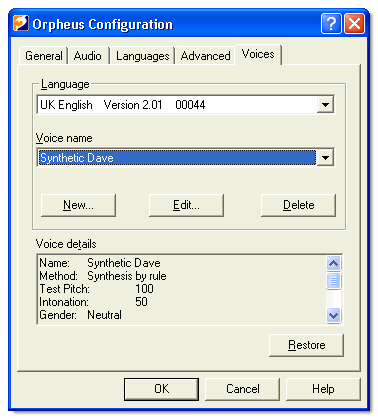Expand the Voice name dropdown arrow
This screenshot has height=419, width=378.
[x=325, y=157]
